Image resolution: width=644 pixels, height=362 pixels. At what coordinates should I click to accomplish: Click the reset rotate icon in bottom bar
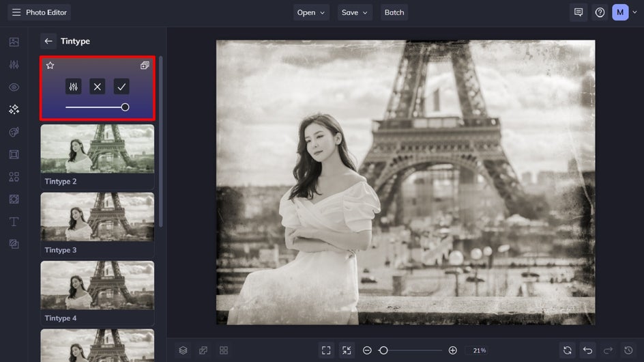(x=567, y=350)
